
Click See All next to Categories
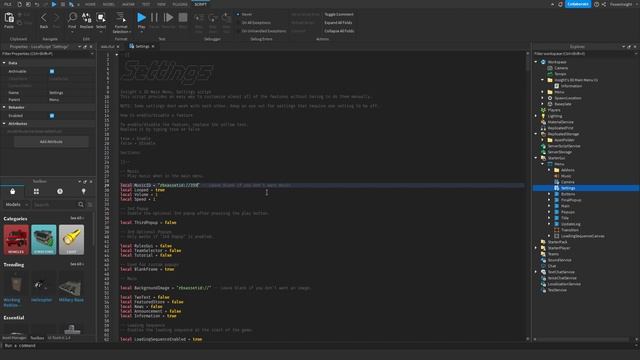click(77, 218)
